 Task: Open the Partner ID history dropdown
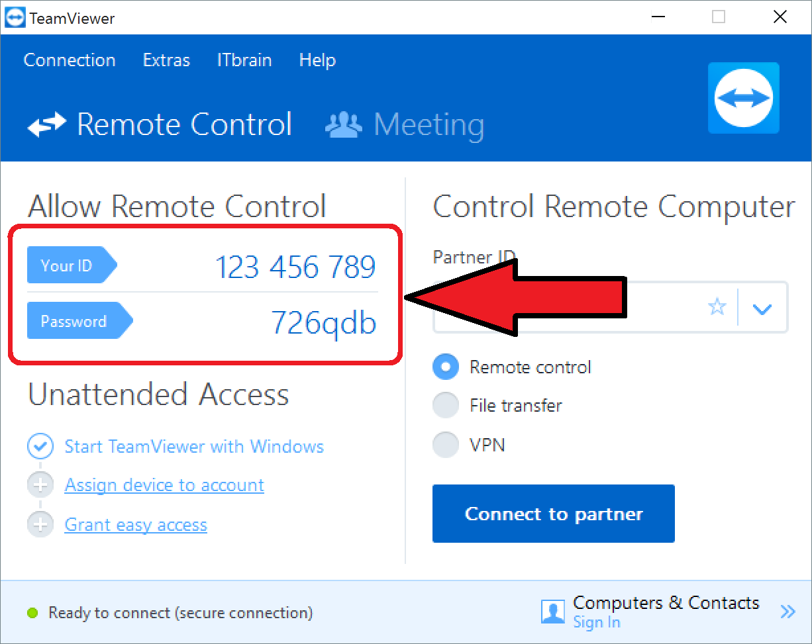click(x=762, y=307)
